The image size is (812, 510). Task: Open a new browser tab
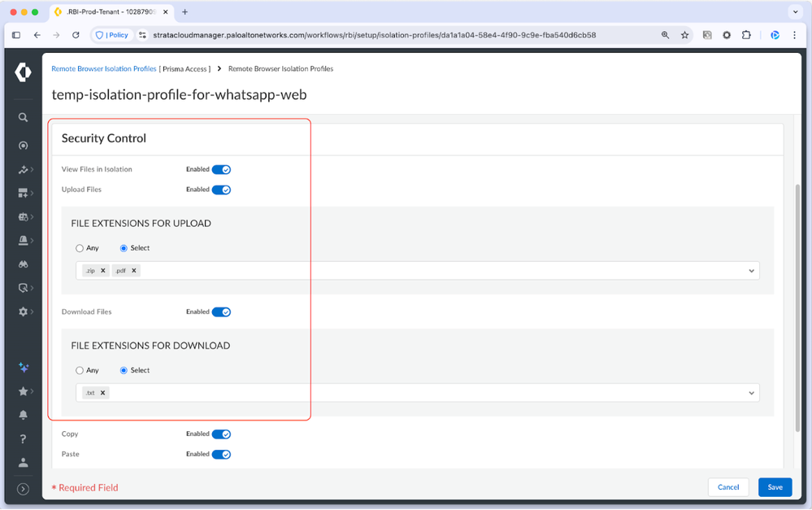tap(185, 12)
